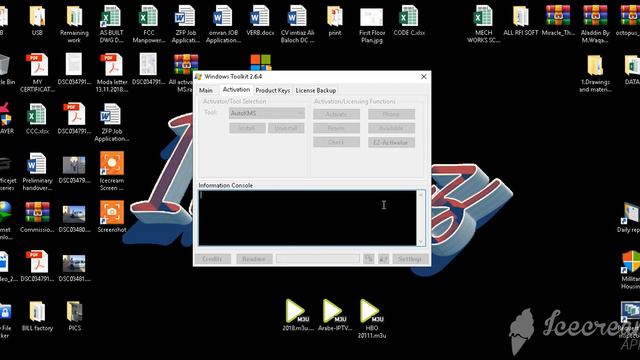This screenshot has width=640, height=360.
Task: Select the VERB.docx file icon
Action: pos(260,16)
